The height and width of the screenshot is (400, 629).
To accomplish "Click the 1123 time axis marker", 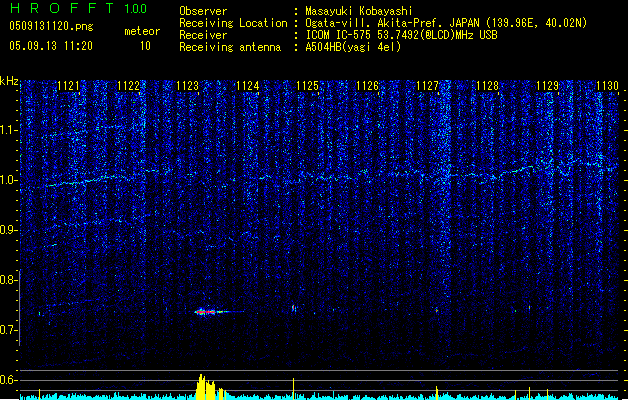I will [x=187, y=86].
